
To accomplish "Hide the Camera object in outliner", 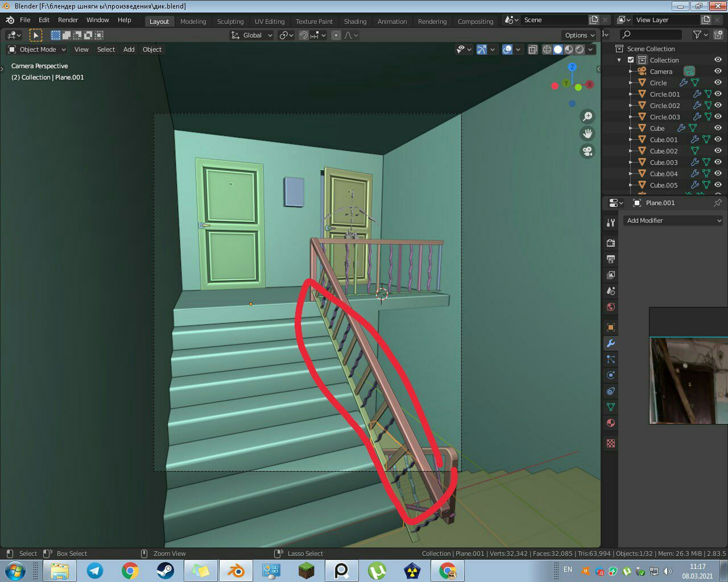I will 718,72.
